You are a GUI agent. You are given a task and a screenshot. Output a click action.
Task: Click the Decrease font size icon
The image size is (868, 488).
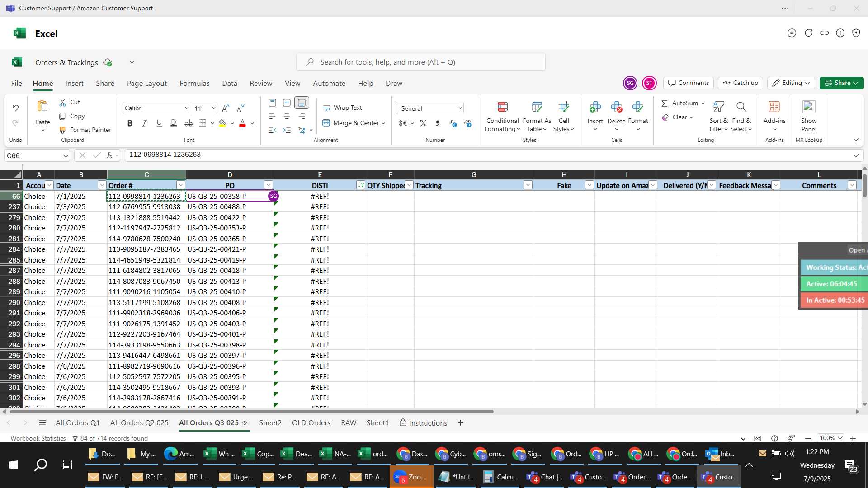tap(241, 108)
